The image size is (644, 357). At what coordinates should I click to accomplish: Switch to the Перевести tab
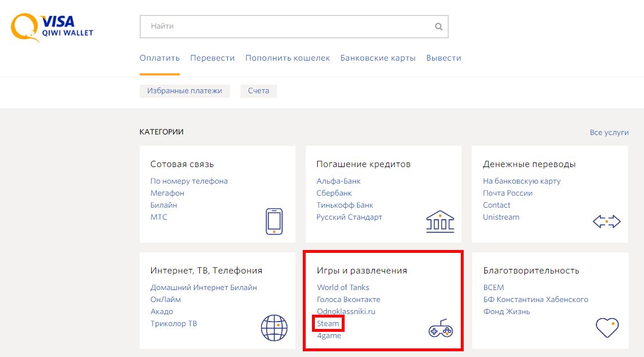tap(212, 58)
